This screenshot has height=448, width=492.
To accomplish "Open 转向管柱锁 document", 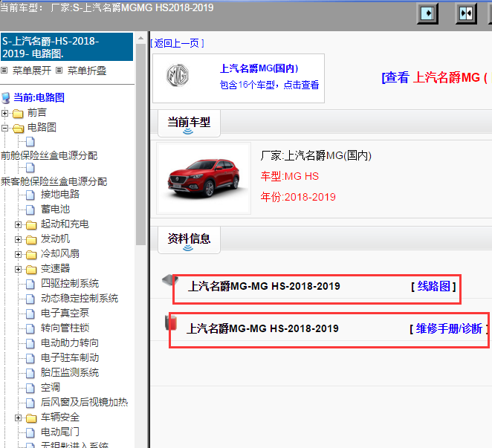I will click(65, 328).
